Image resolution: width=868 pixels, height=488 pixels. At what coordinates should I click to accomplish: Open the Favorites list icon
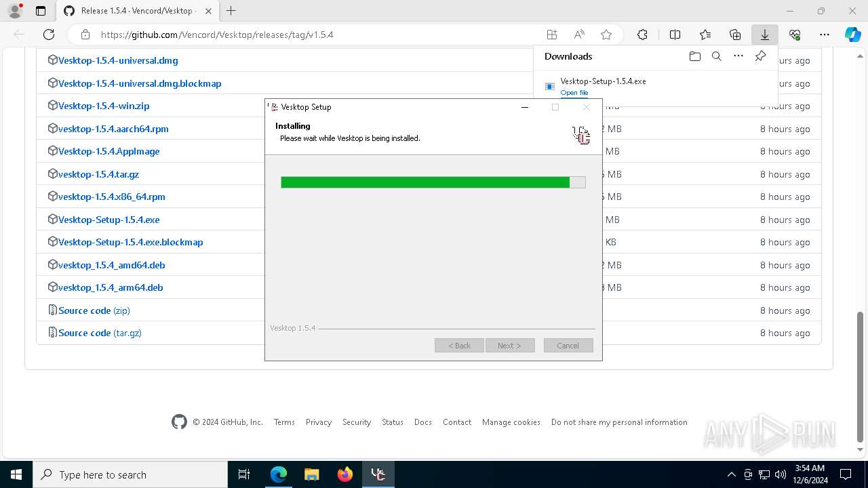[x=705, y=35]
